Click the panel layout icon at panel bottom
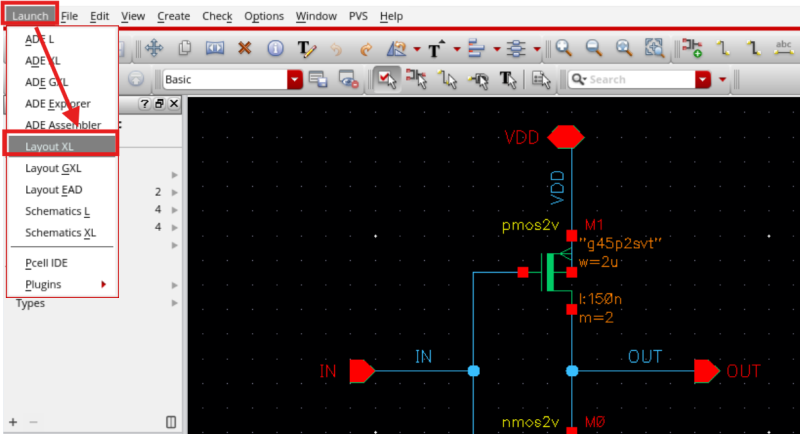The height and width of the screenshot is (434, 800). [x=171, y=422]
